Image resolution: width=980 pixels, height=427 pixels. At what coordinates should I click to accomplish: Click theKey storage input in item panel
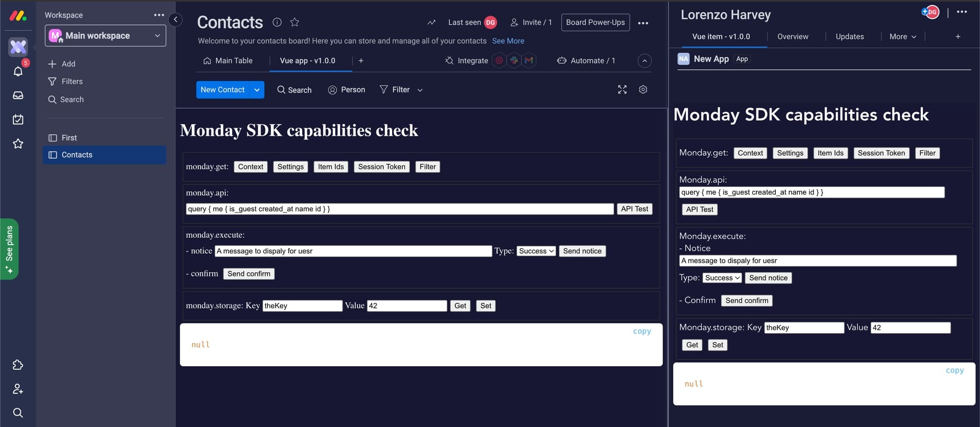point(804,328)
